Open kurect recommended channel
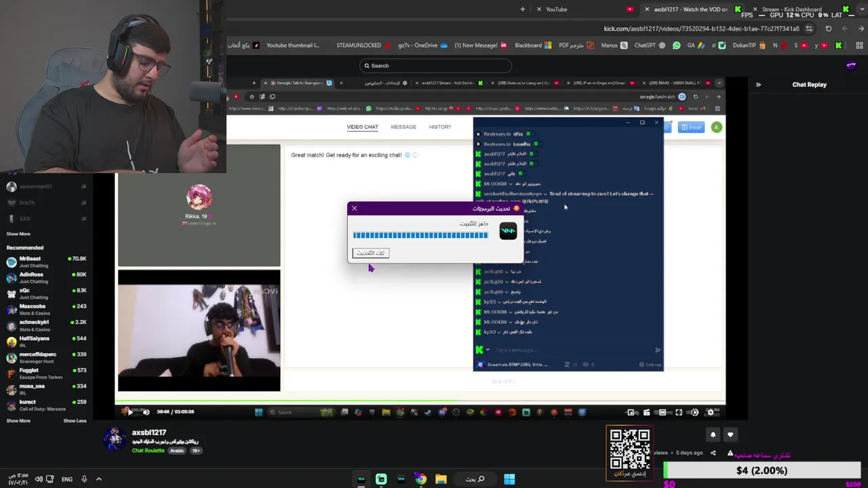This screenshot has width=868, height=488. click(46, 405)
